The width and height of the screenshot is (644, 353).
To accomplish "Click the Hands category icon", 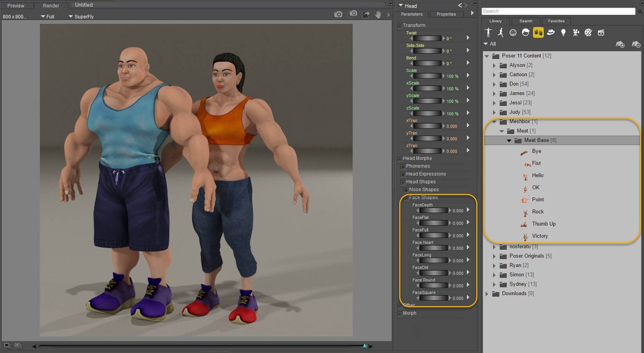I will coord(538,32).
